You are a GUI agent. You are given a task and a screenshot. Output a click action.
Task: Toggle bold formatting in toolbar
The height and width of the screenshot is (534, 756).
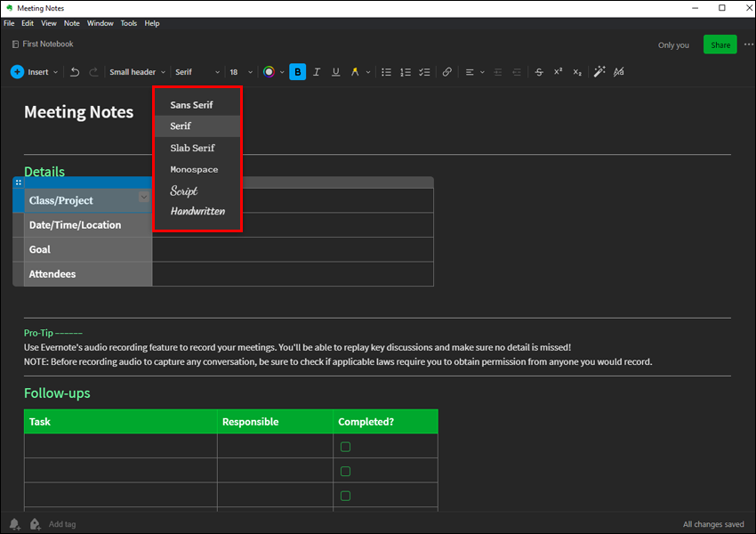pyautogui.click(x=297, y=72)
